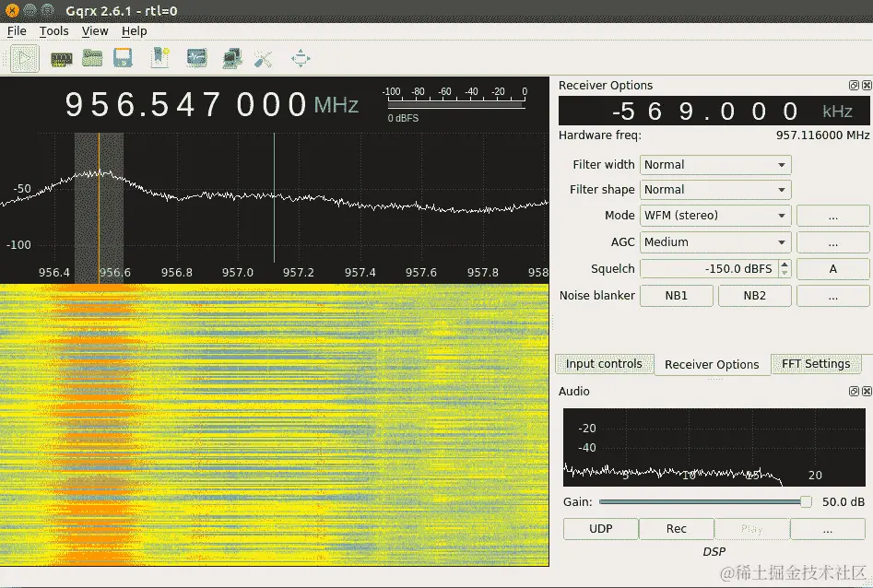The height and width of the screenshot is (588, 873).
Task: Expand the AGC Medium dropdown
Action: click(715, 242)
